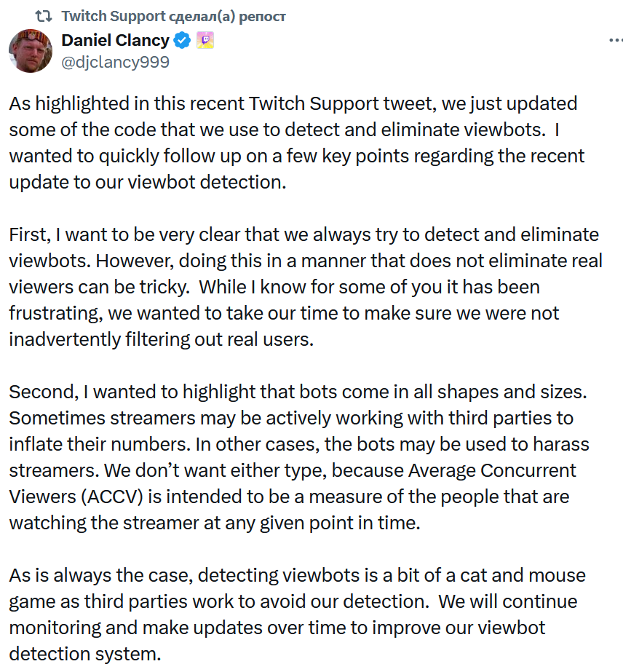Click the blue verified checkmark badge
The image size is (623, 672).
[183, 41]
